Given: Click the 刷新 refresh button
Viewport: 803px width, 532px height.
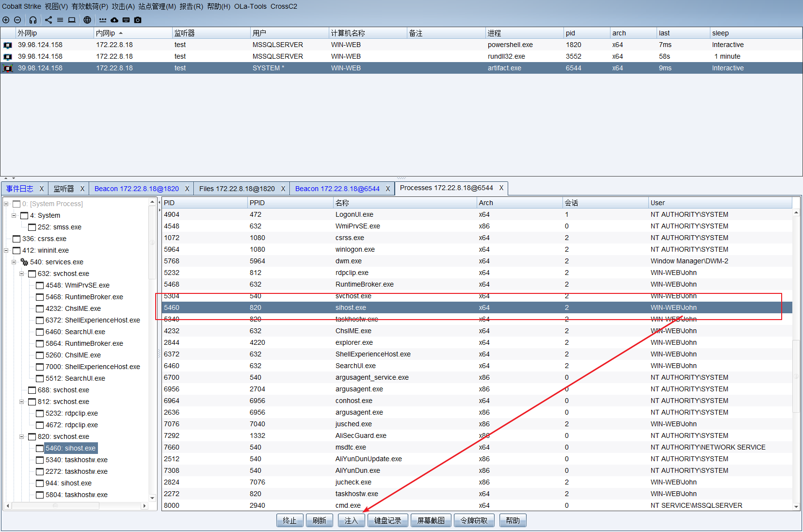Looking at the screenshot, I should point(320,520).
